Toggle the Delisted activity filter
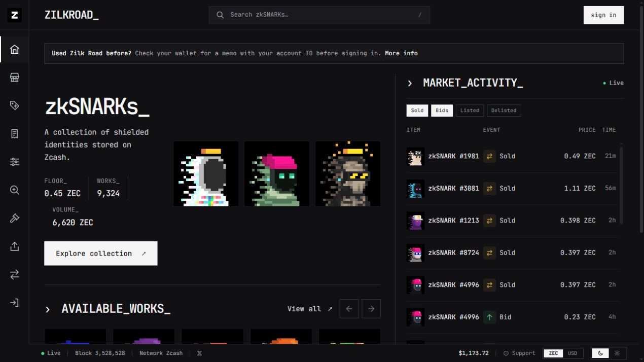 (504, 111)
